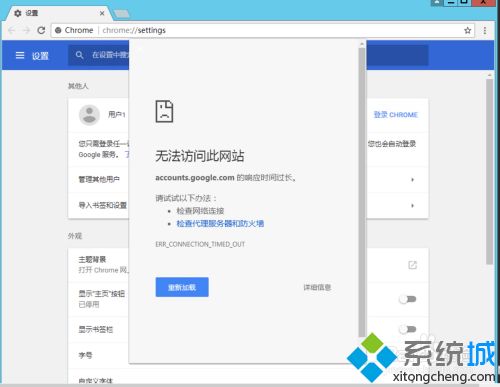The width and height of the screenshot is (500, 387).
Task: Click the user avatar icon for 用户1
Action: (x=89, y=115)
